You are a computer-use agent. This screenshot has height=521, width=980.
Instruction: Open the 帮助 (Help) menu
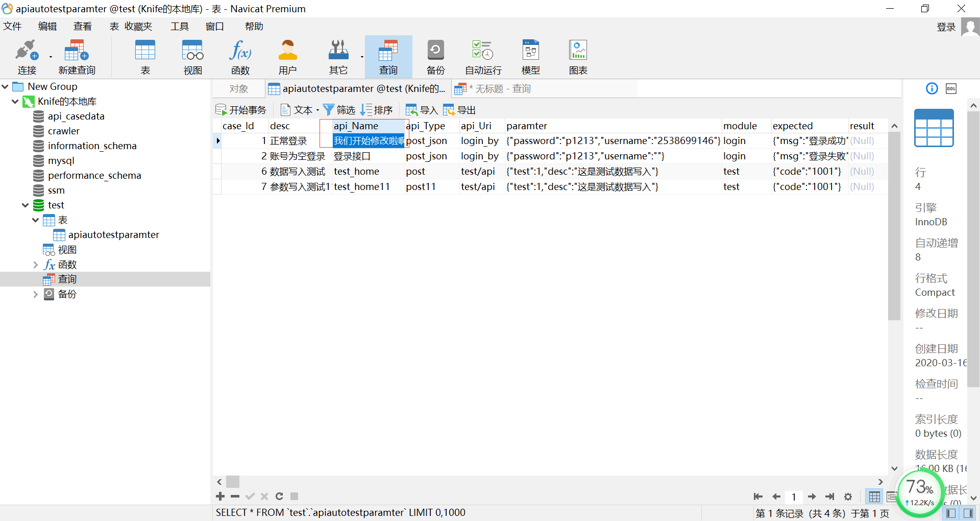point(254,26)
